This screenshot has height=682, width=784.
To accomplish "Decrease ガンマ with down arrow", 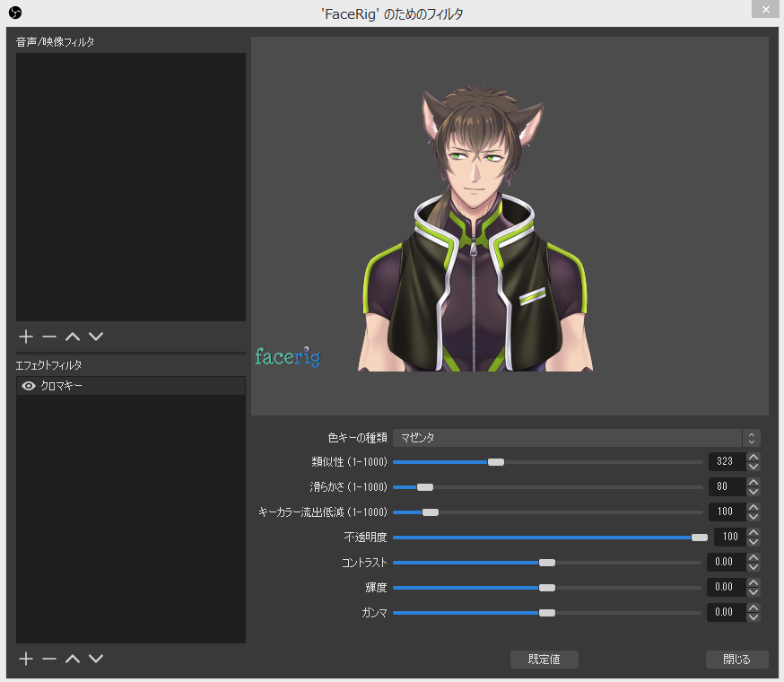I will [x=754, y=617].
